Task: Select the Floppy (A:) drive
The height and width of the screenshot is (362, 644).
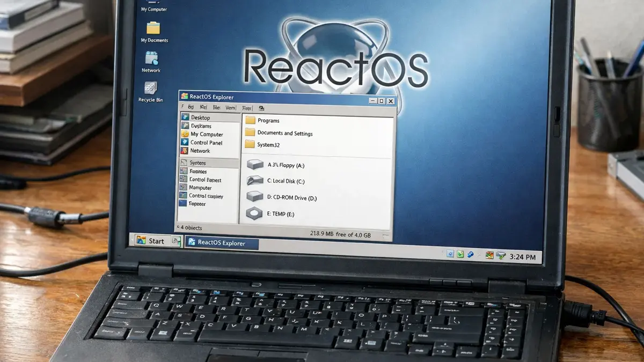Action: (276, 165)
